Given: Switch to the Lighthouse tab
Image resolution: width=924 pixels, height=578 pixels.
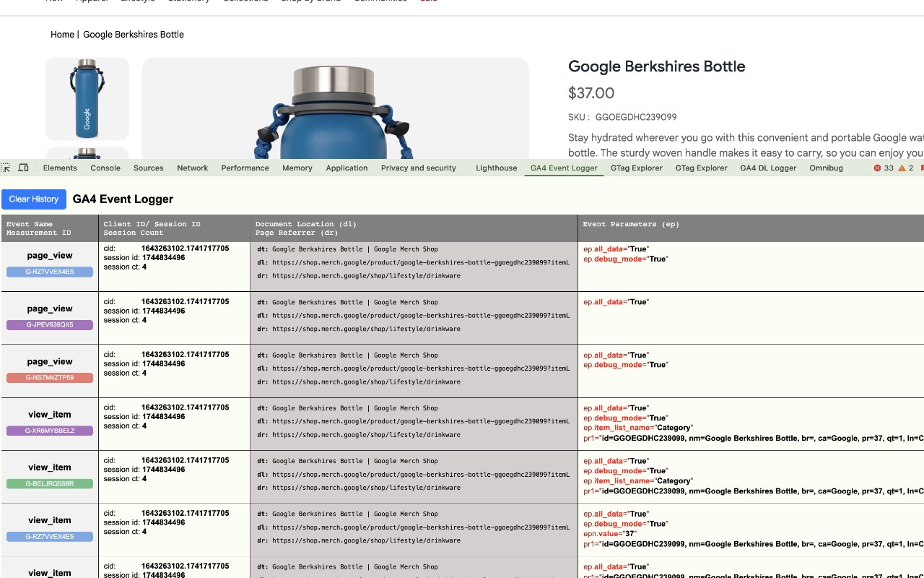Looking at the screenshot, I should point(497,168).
